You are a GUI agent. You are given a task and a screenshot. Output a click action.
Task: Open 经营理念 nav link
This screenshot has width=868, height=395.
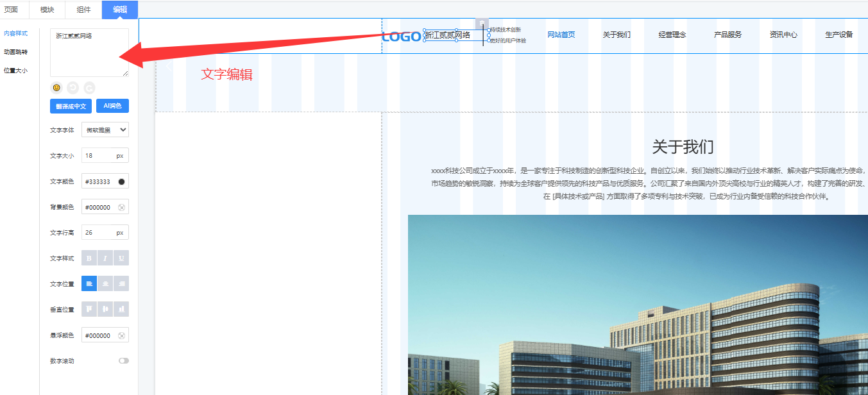[x=672, y=35]
